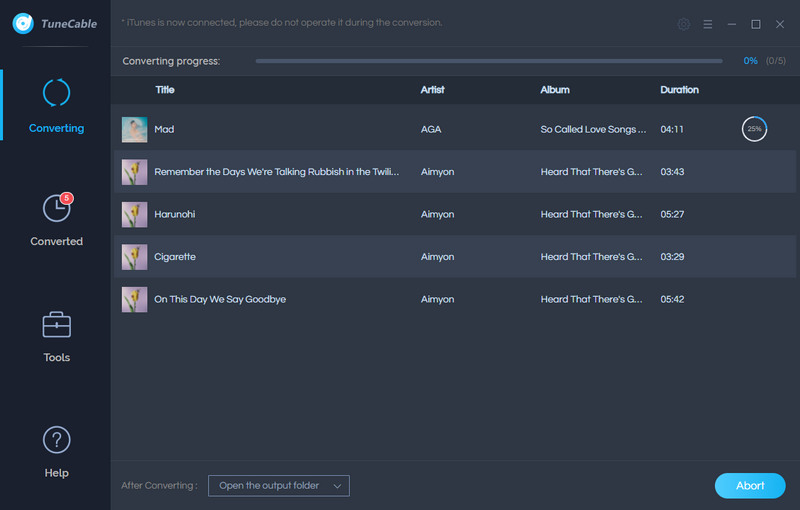Click the artist name AGA

(431, 130)
